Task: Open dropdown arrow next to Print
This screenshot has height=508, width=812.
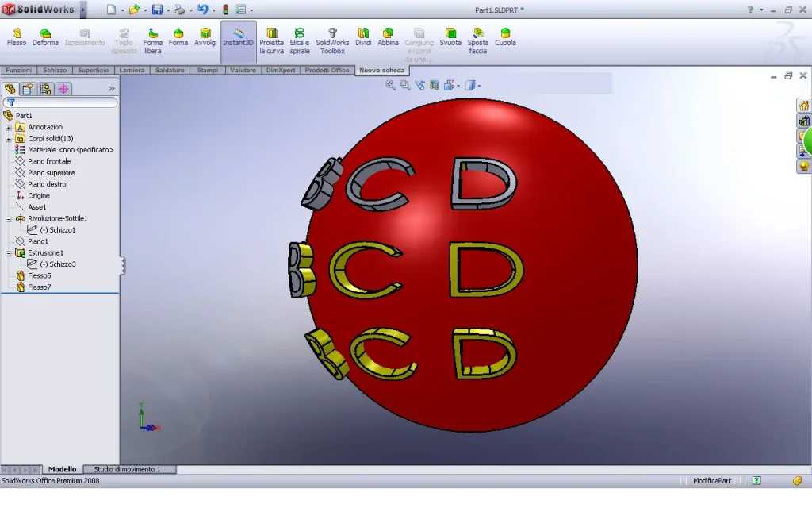Action: (x=191, y=10)
